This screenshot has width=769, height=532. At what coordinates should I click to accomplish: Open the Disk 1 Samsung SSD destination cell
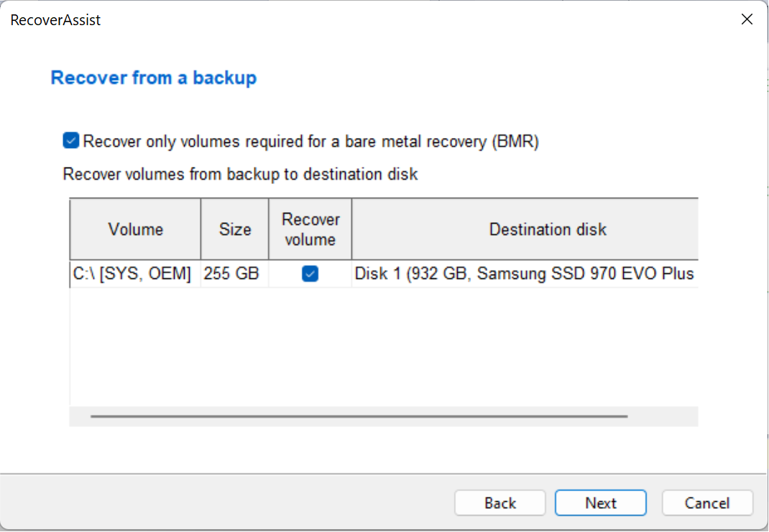pos(525,273)
